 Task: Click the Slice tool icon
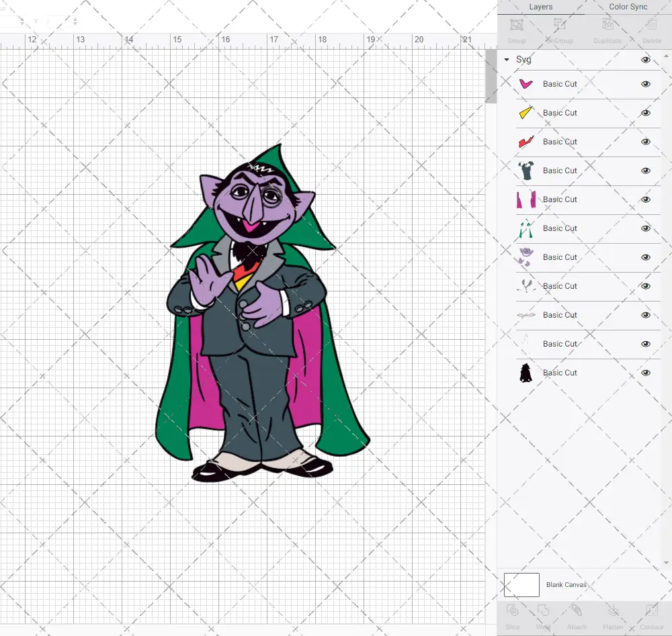tap(513, 610)
